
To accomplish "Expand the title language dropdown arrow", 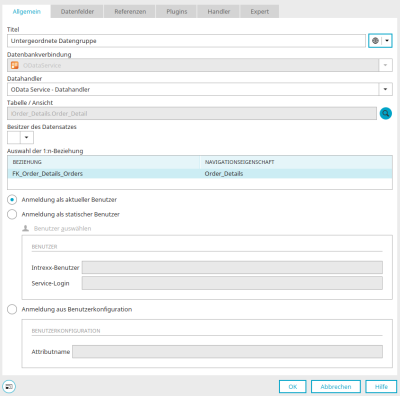I will [387, 41].
